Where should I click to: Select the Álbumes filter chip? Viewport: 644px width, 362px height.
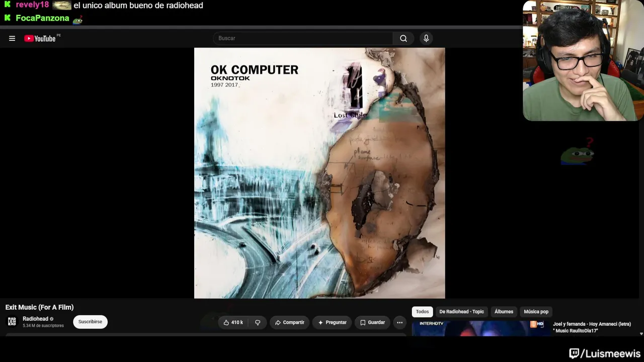504,312
